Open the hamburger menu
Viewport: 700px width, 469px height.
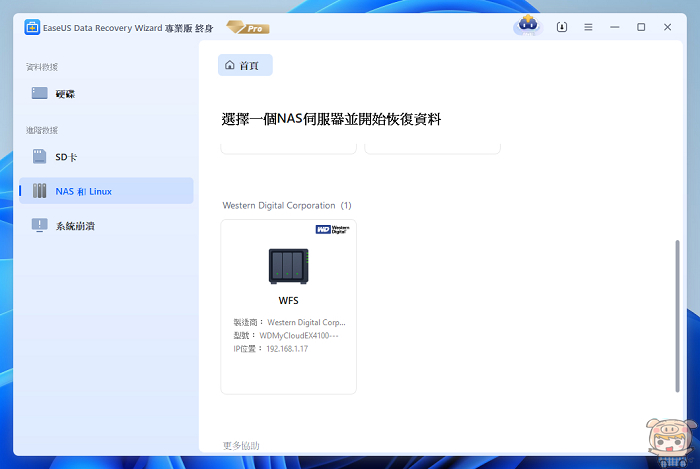(x=588, y=27)
